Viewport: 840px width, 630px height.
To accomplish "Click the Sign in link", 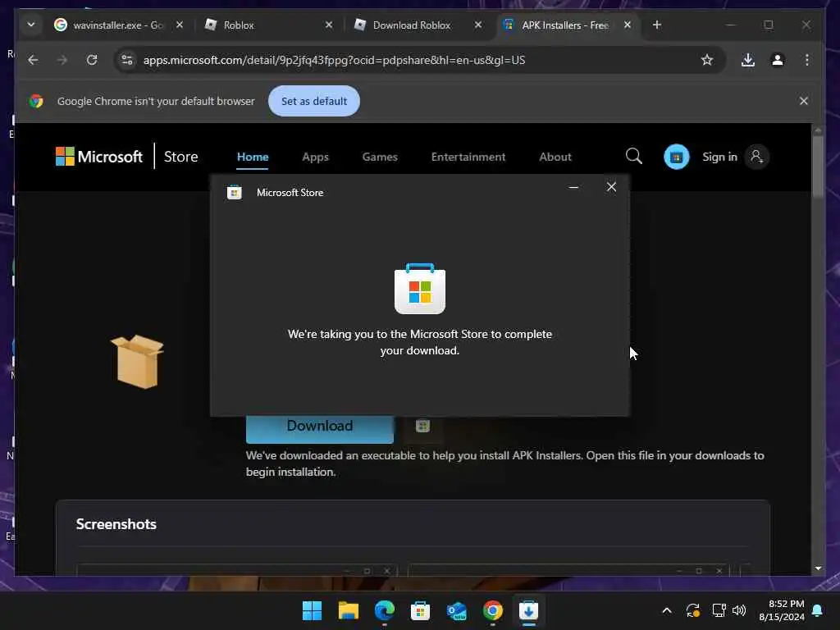I will click(x=719, y=157).
